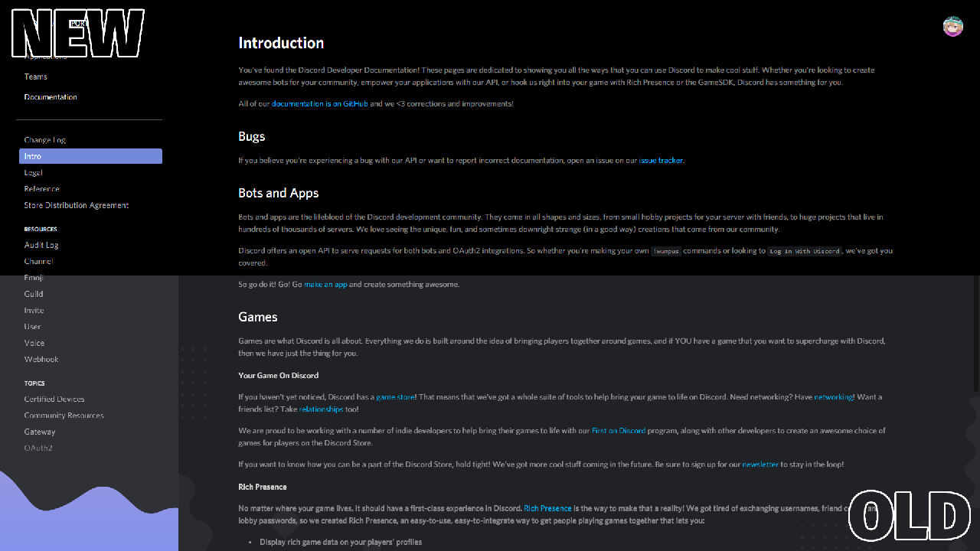Viewport: 980px width, 551px height.
Task: Click the 'Bots and Apps' heading
Action: (x=279, y=193)
